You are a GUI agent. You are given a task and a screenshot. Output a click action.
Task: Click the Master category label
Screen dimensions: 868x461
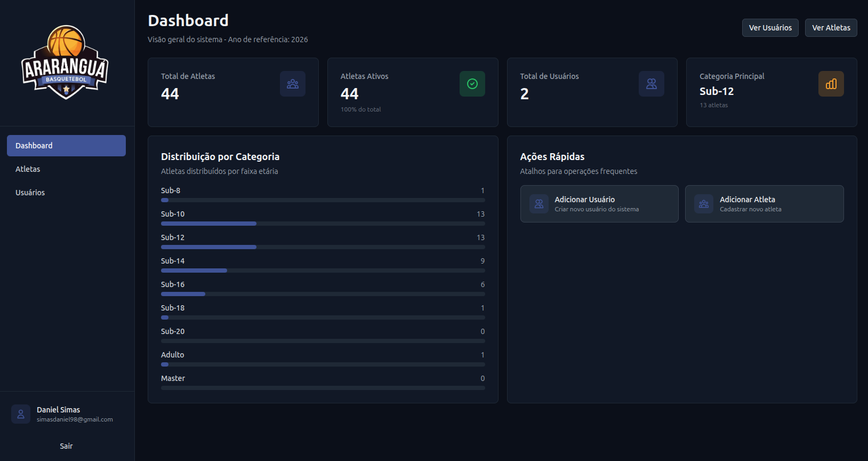pos(173,378)
